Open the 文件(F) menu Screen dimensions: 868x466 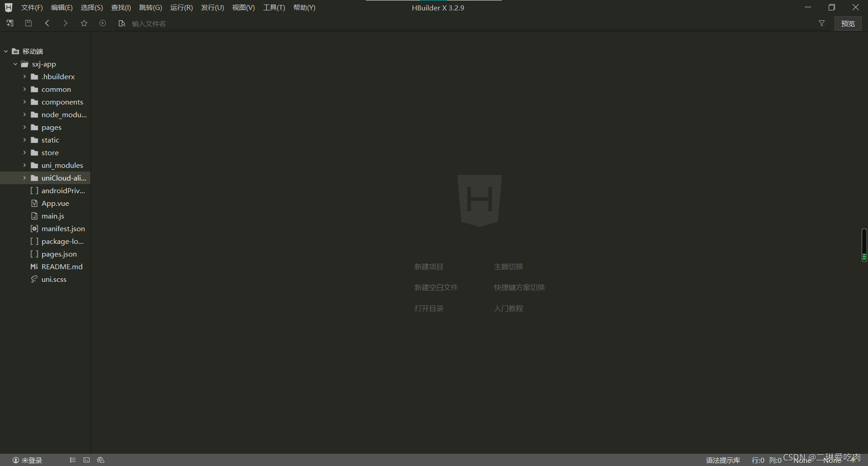coord(32,8)
